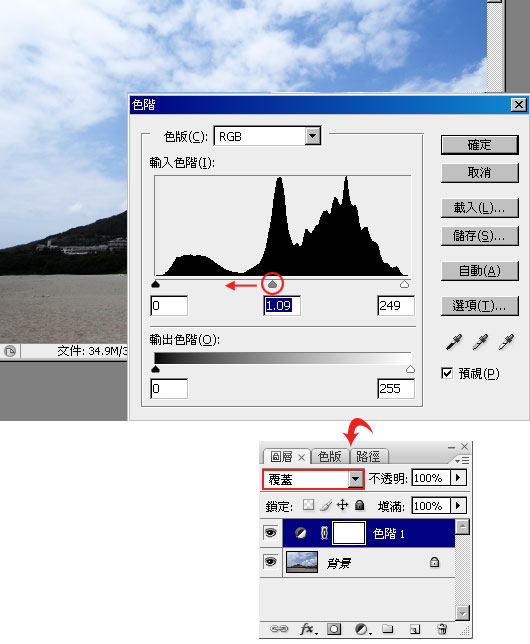Click the input shadow value field
The width and height of the screenshot is (530, 644).
tap(169, 306)
